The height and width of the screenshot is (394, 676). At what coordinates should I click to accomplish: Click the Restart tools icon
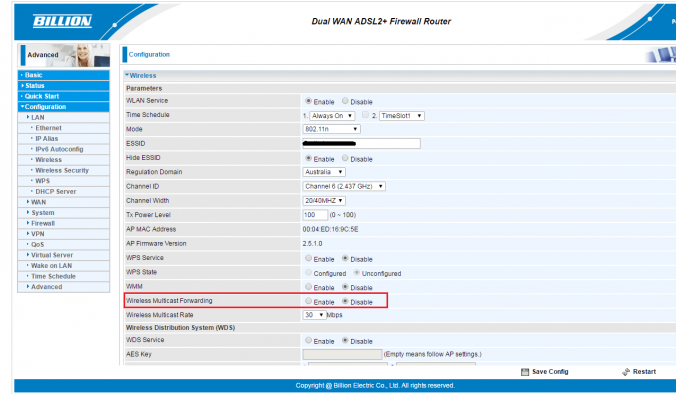click(x=626, y=372)
